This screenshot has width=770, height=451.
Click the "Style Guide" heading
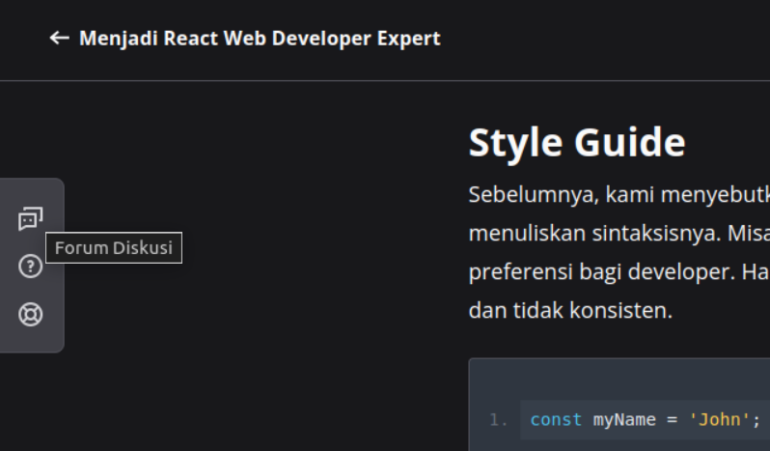click(x=576, y=143)
